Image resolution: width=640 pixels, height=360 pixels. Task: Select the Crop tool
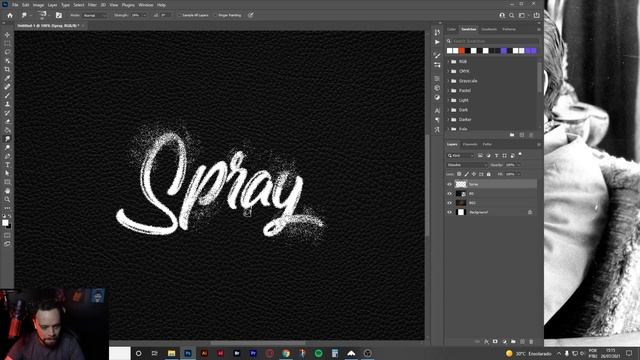[7, 69]
